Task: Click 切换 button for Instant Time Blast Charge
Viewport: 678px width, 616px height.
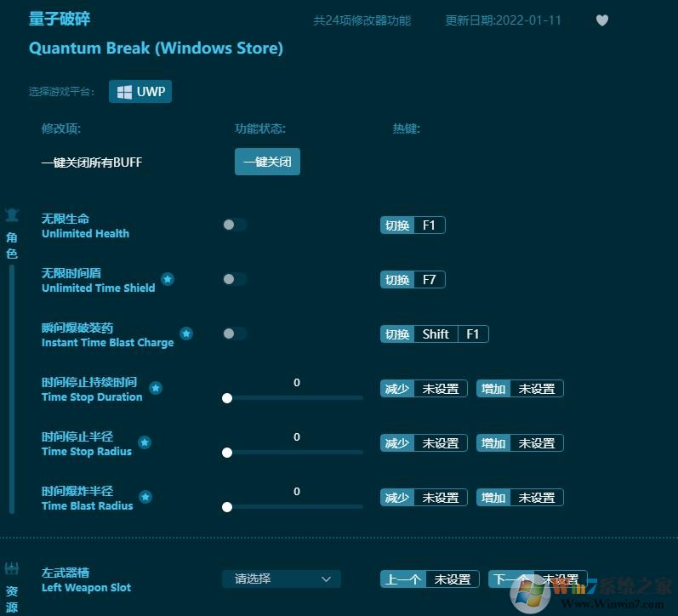Action: click(397, 334)
